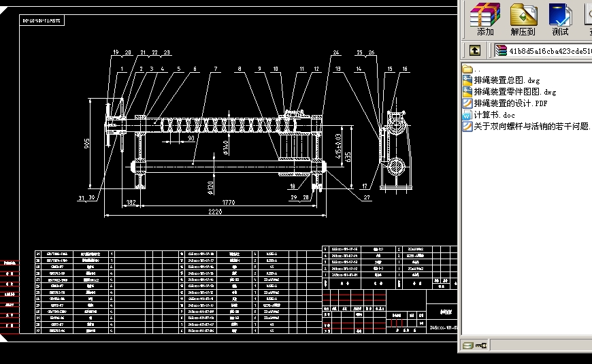
Task: Click the 2220 overall length dimension
Action: coord(214,212)
